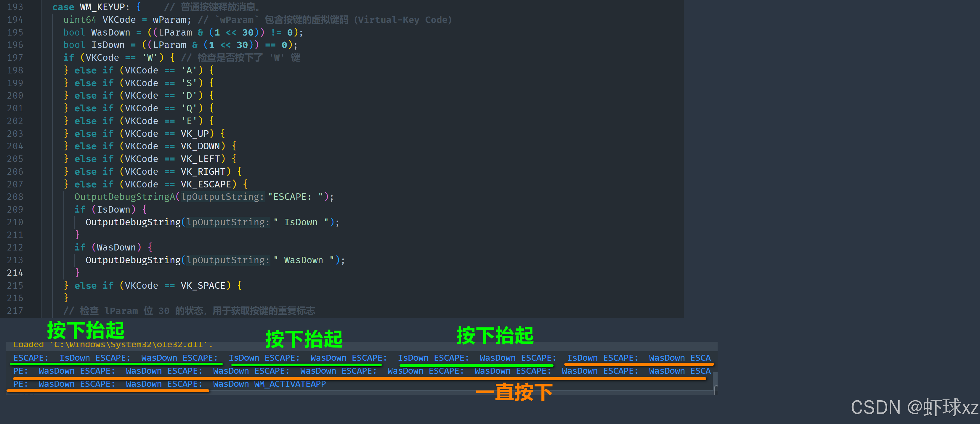The height and width of the screenshot is (424, 980).
Task: Click IsDown in the bool declaration line
Action: 108,45
